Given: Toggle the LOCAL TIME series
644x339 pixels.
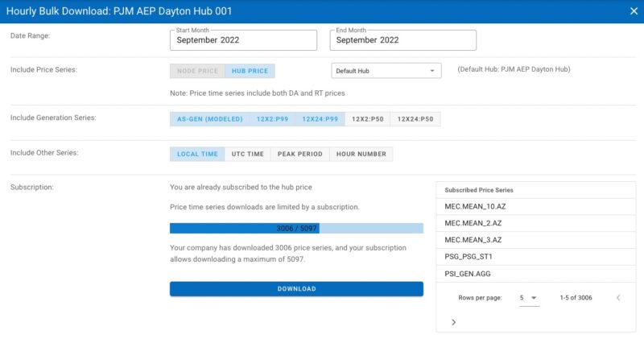Looking at the screenshot, I should (x=197, y=154).
